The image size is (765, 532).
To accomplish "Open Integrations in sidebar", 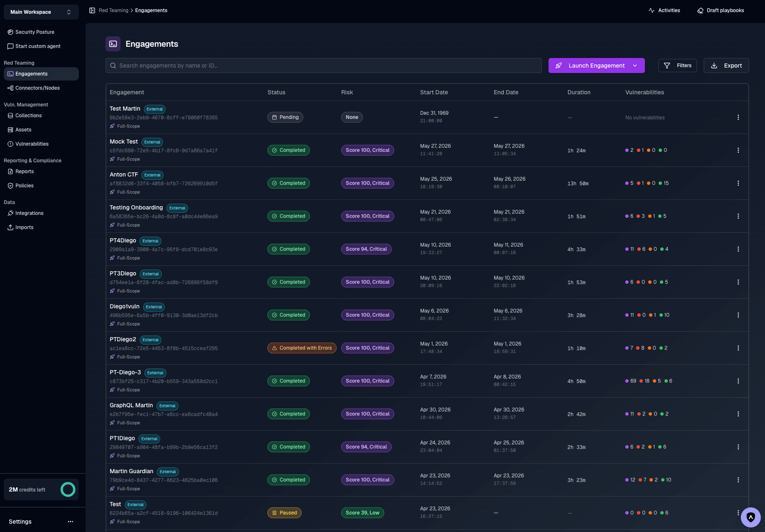I will pos(41,213).
